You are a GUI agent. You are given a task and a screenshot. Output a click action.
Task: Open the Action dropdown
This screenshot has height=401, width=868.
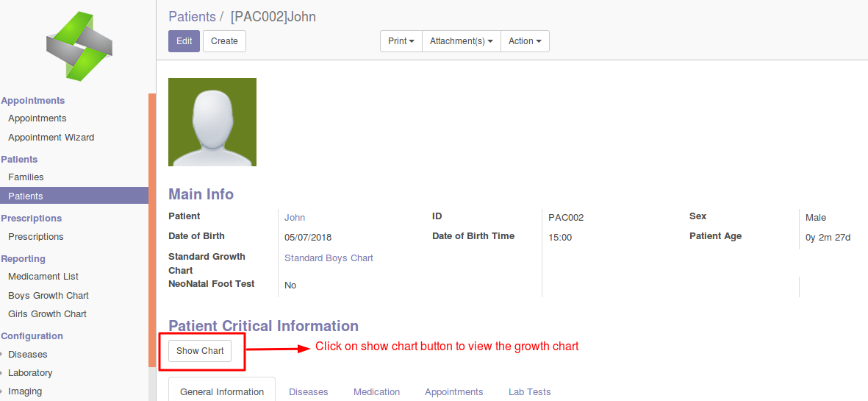pyautogui.click(x=525, y=41)
